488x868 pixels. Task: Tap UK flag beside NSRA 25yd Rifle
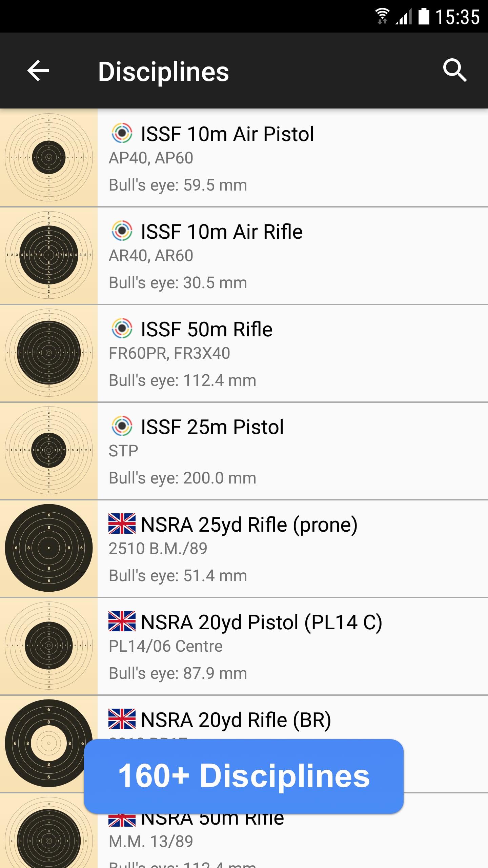[122, 524]
